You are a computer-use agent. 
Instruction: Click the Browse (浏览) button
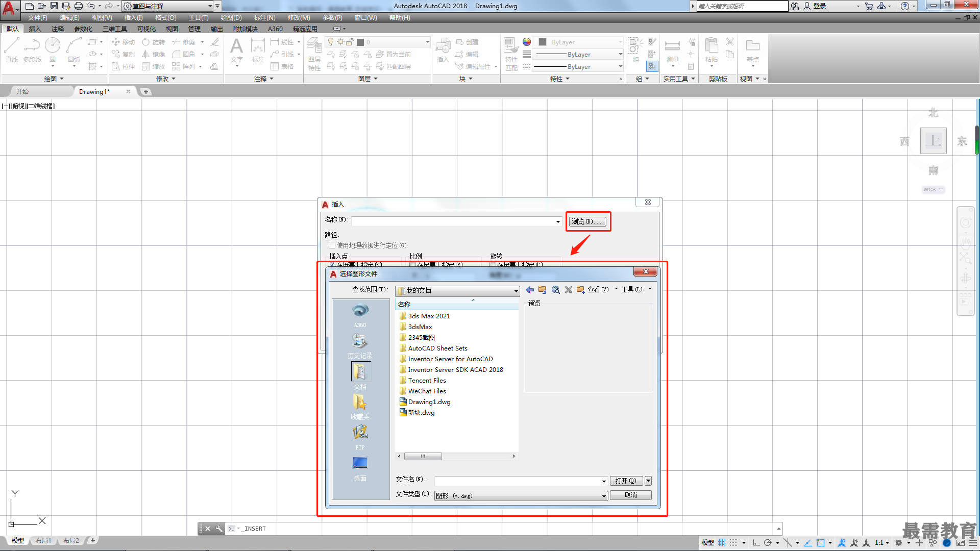click(587, 221)
